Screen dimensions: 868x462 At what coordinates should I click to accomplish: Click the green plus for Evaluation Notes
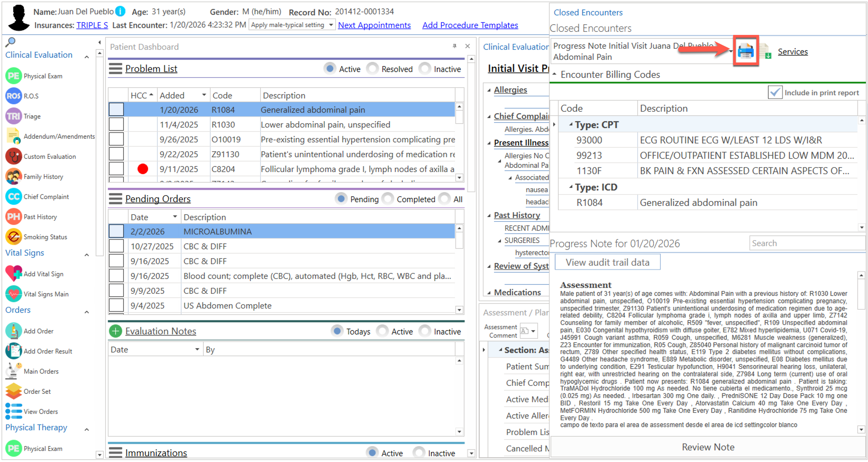[115, 331]
